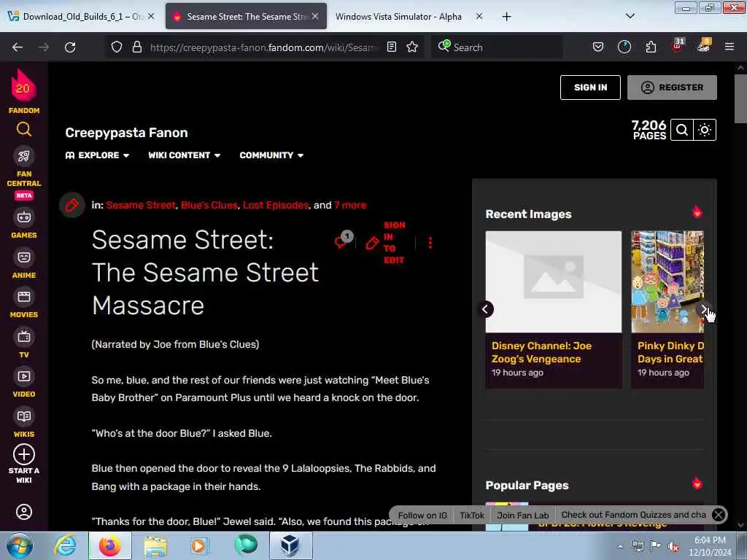The width and height of the screenshot is (747, 560).
Task: Toggle light/dark theme sun icon
Action: (x=705, y=130)
